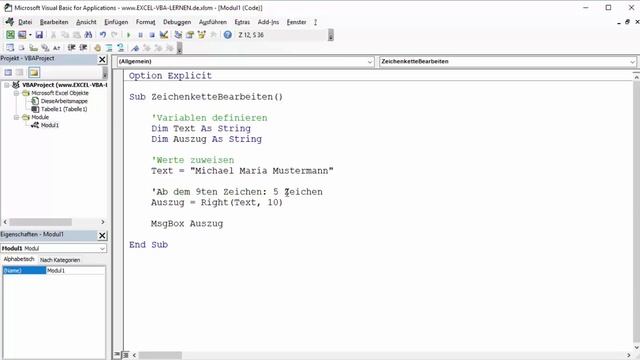The width and height of the screenshot is (640, 360).
Task: Undo the last edit via the toolbar
Action: pyautogui.click(x=103, y=35)
